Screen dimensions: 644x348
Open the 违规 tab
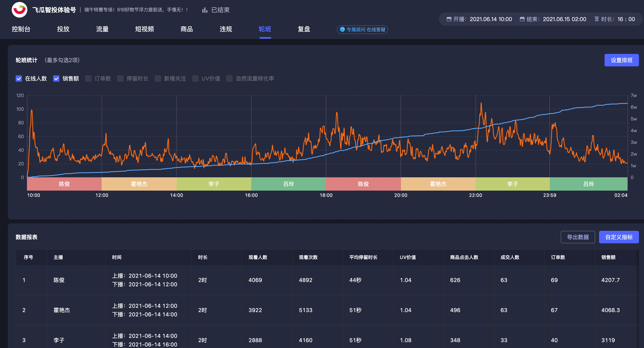[226, 29]
